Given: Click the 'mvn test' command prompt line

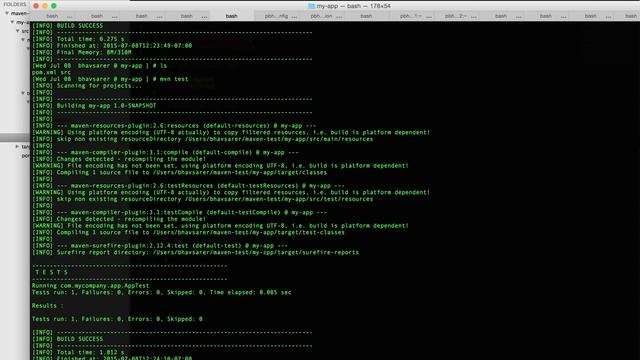Looking at the screenshot, I should [110, 79].
